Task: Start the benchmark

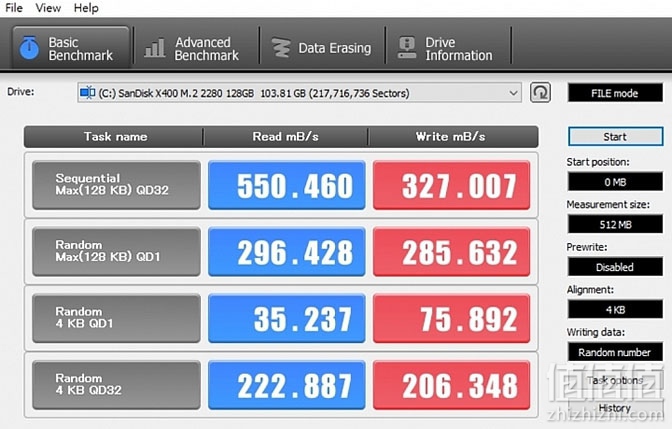Action: (615, 137)
